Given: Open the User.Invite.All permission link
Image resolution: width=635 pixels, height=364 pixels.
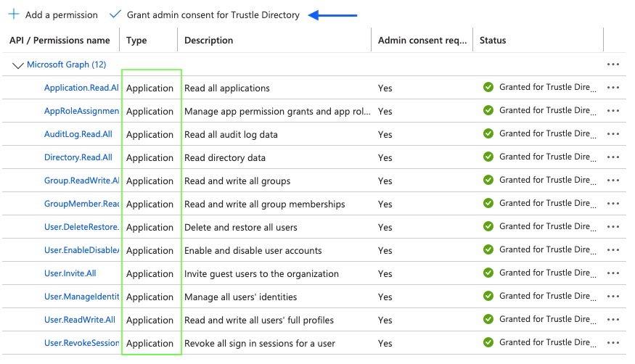Looking at the screenshot, I should 70,273.
